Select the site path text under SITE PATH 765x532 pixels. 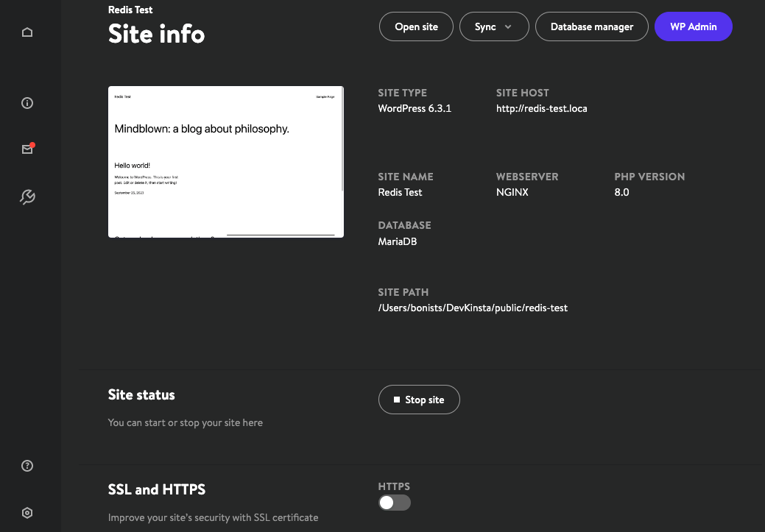[x=473, y=308]
